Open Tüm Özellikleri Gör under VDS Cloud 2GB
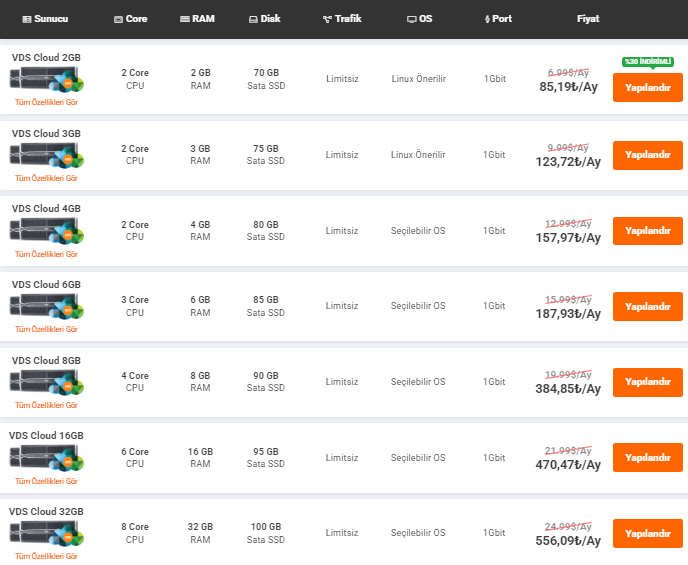688x565 pixels. (x=46, y=102)
